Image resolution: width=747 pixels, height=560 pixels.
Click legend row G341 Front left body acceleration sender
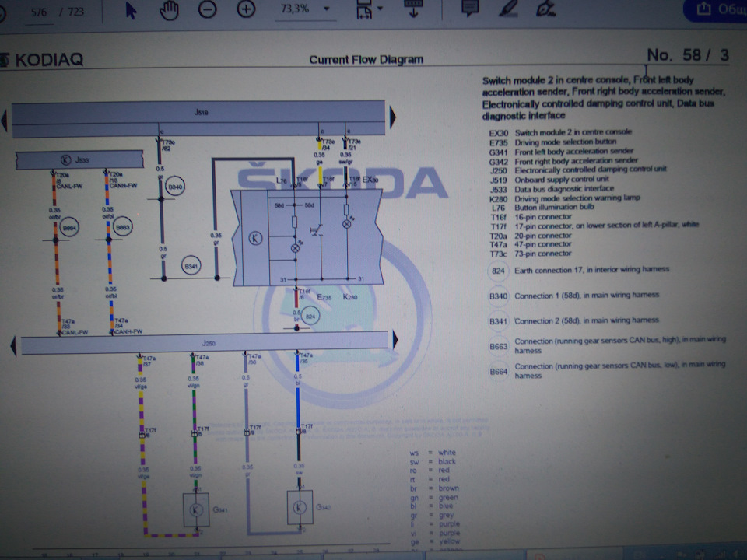click(561, 151)
